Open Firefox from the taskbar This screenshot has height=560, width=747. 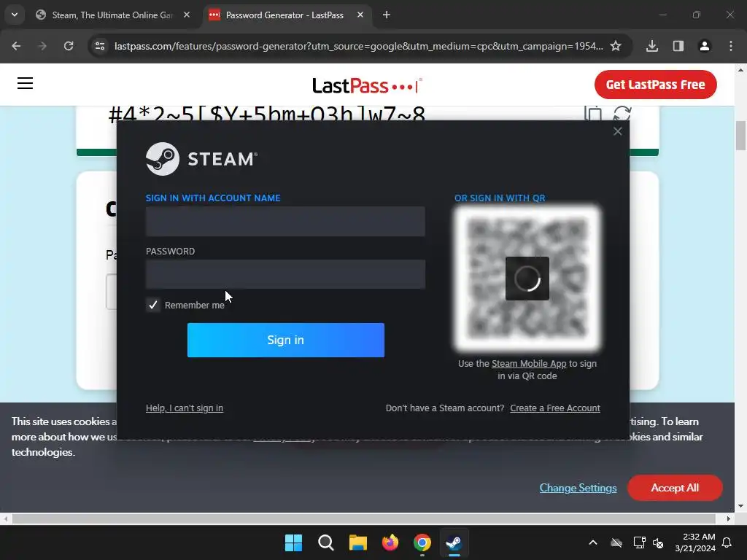tap(390, 542)
